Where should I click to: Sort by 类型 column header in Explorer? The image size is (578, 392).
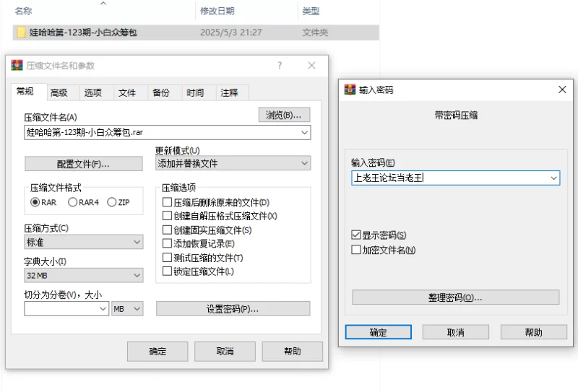click(x=311, y=11)
